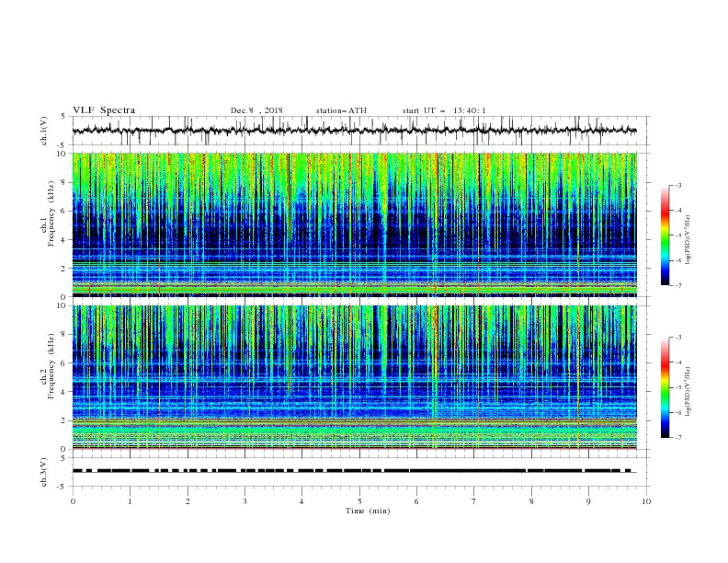The width and height of the screenshot is (728, 563).
Task: Click the "station=ATH" header label
Action: (341, 110)
